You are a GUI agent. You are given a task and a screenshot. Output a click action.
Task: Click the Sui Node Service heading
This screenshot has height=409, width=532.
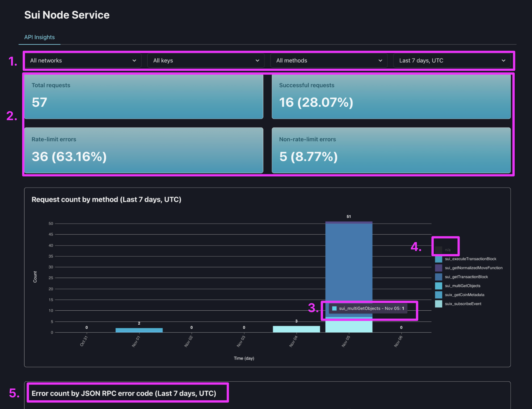(67, 15)
